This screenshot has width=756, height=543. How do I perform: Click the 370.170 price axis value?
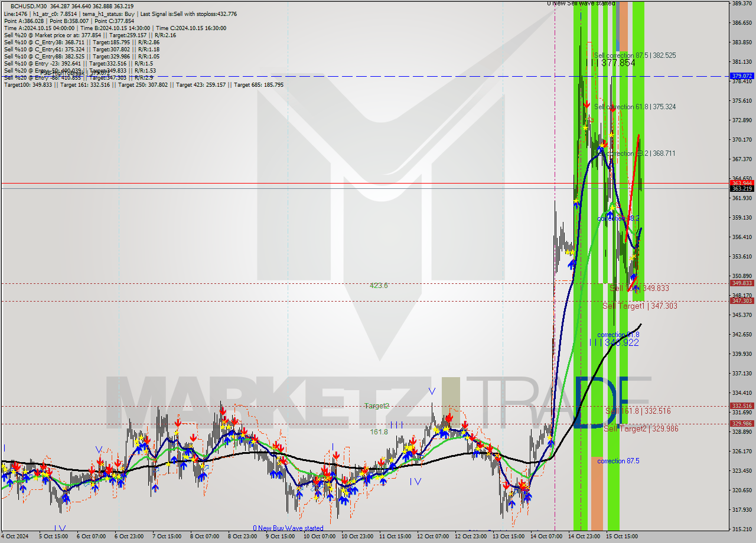741,140
